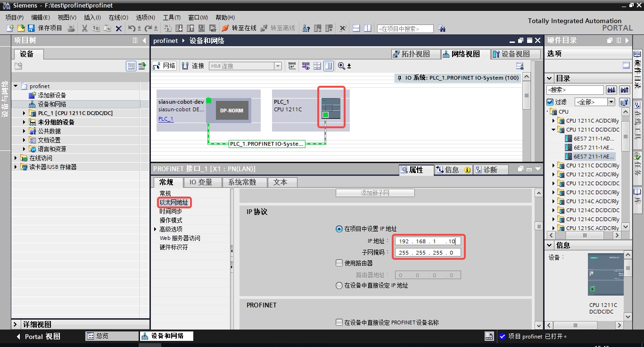Click 'go online' (转至在线) button
This screenshot has height=347, width=644.
(239, 28)
